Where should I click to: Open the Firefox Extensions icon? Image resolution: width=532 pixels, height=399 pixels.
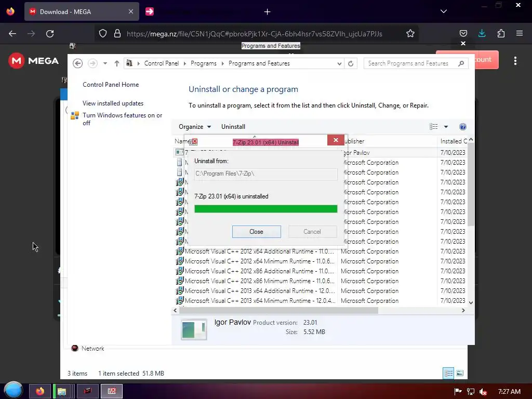[x=501, y=34]
